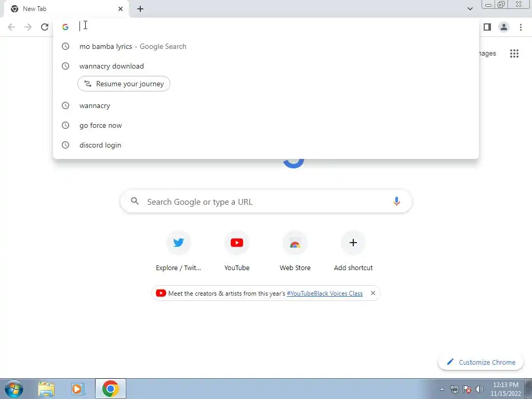Open the profile avatar icon
532x399 pixels.
pos(504,27)
